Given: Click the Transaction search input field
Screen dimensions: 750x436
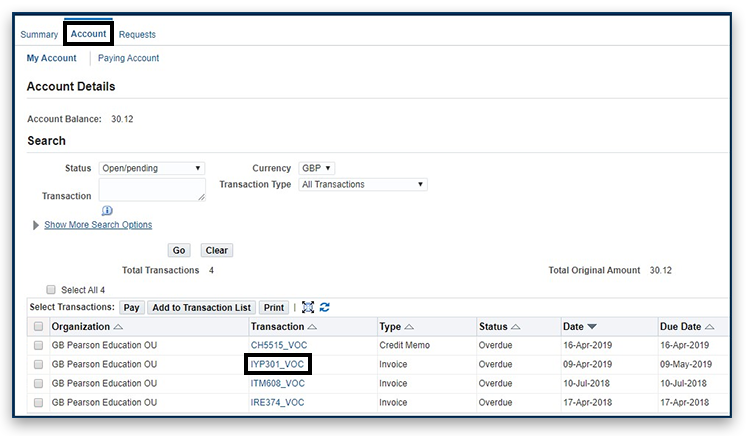Looking at the screenshot, I should pos(152,189).
